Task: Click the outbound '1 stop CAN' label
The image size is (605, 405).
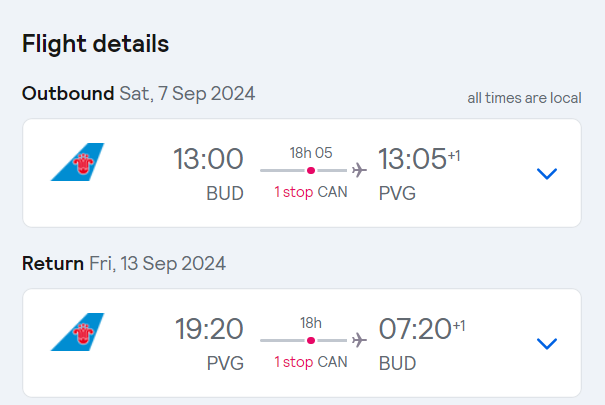Action: (311, 192)
